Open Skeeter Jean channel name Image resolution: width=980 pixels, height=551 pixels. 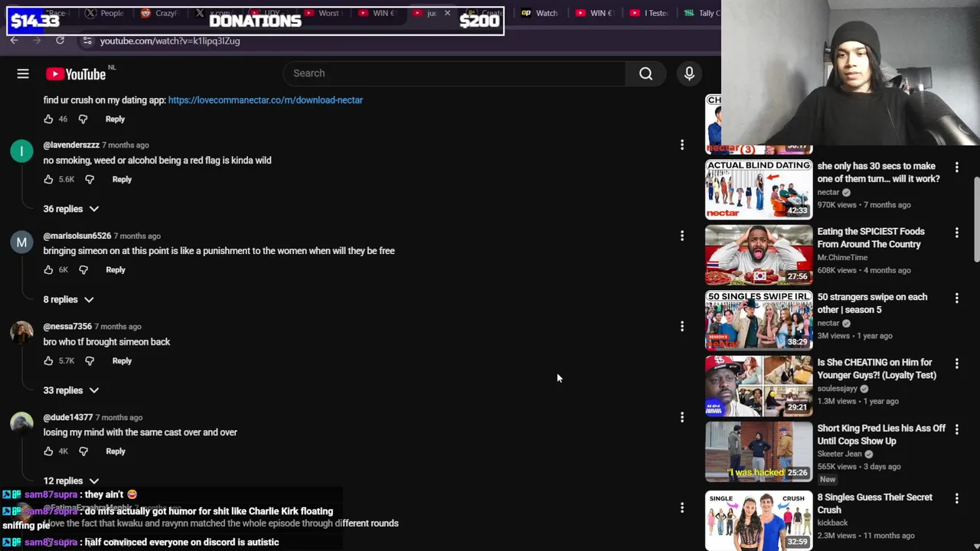point(840,454)
